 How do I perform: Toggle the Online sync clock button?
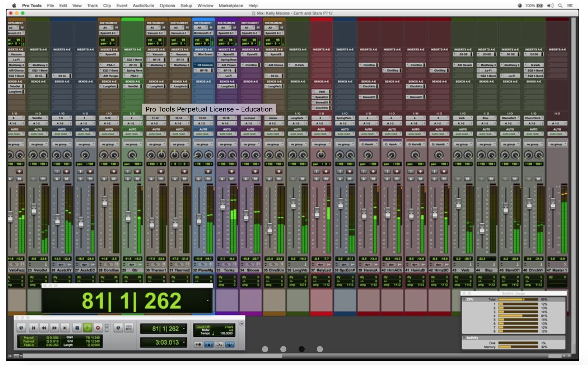118,328
